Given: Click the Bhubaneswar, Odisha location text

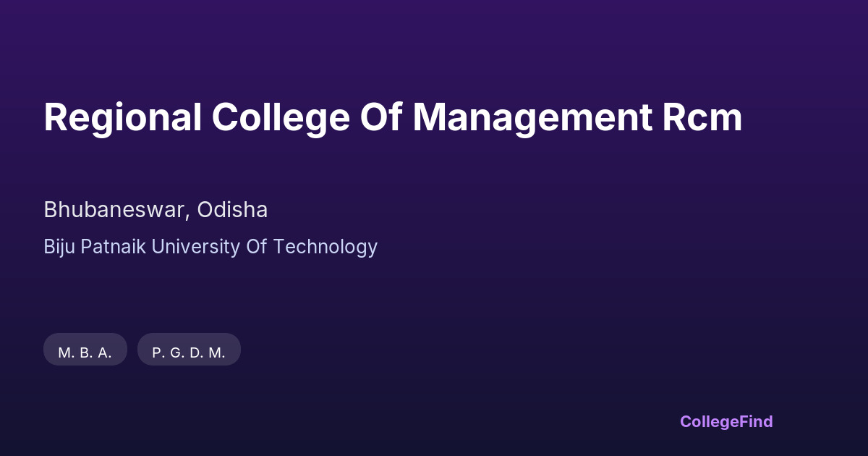Looking at the screenshot, I should point(156,210).
